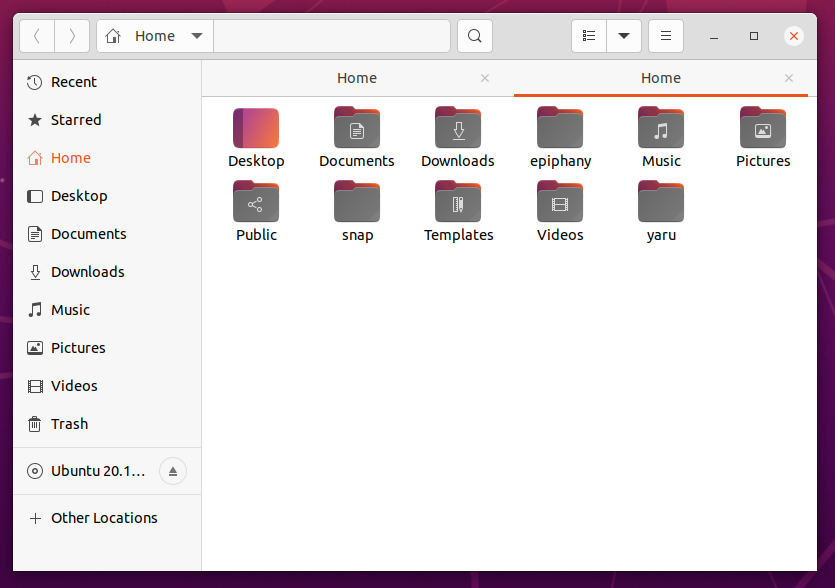Viewport: 835px width, 588px height.
Task: Click the home icon in path bar
Action: point(113,36)
